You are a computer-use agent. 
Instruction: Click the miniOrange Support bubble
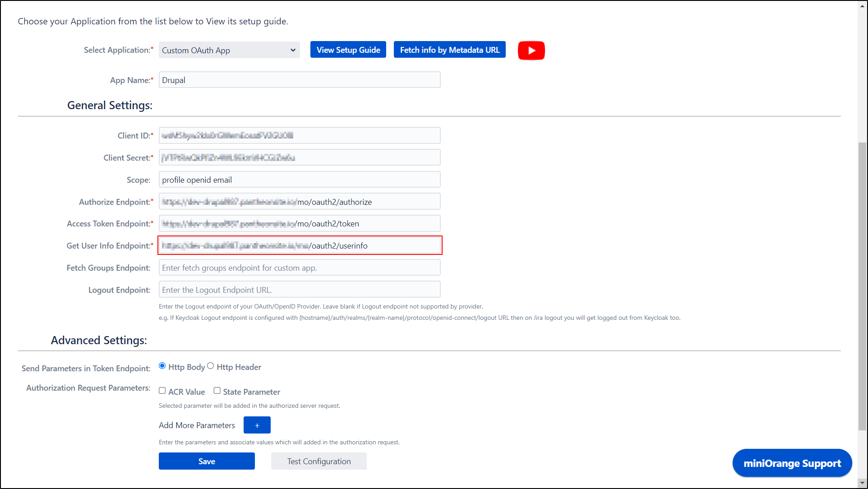tap(792, 463)
